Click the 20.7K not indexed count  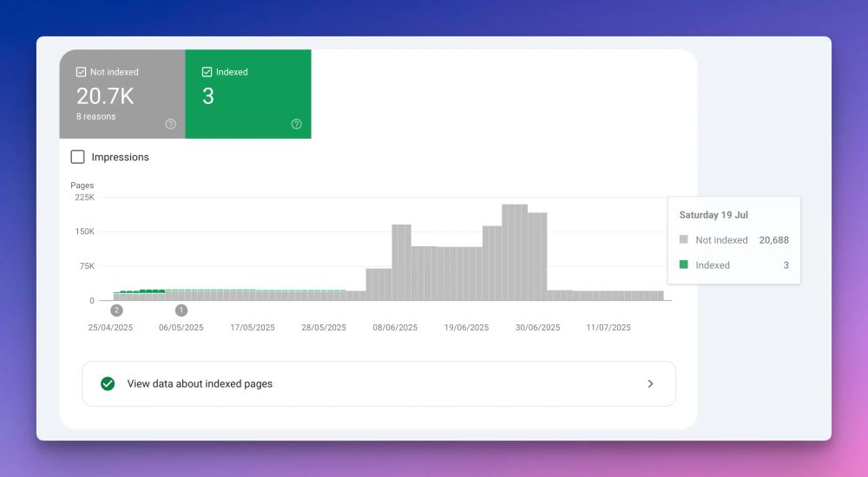pyautogui.click(x=105, y=96)
